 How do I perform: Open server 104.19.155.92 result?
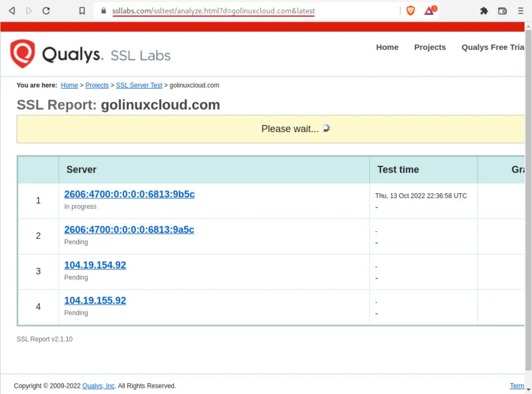[95, 301]
